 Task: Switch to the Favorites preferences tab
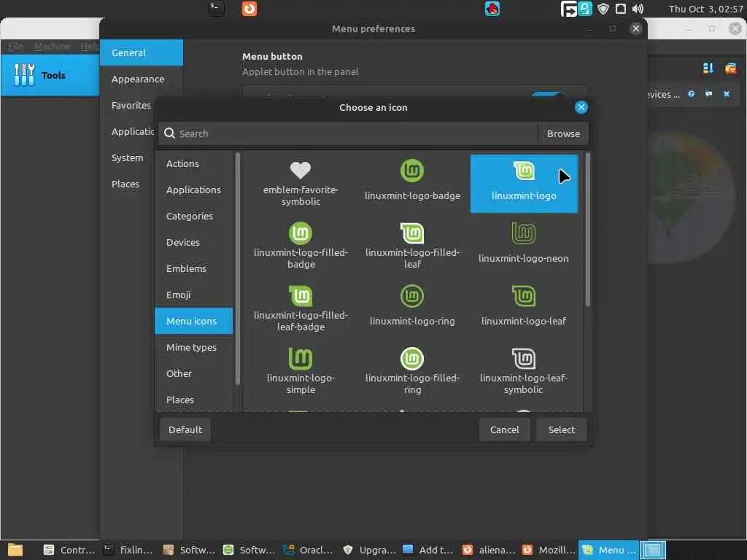(128, 105)
